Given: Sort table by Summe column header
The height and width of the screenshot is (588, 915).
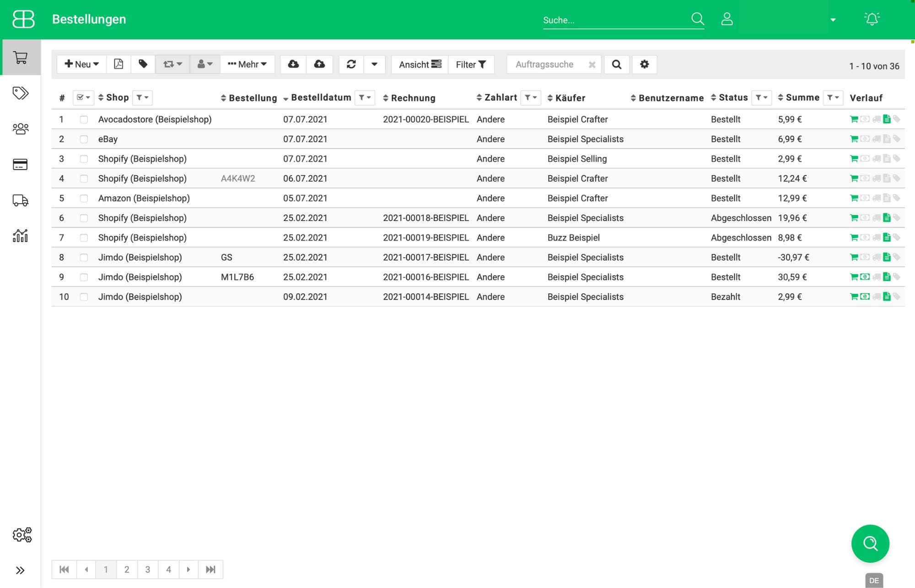Looking at the screenshot, I should [802, 97].
